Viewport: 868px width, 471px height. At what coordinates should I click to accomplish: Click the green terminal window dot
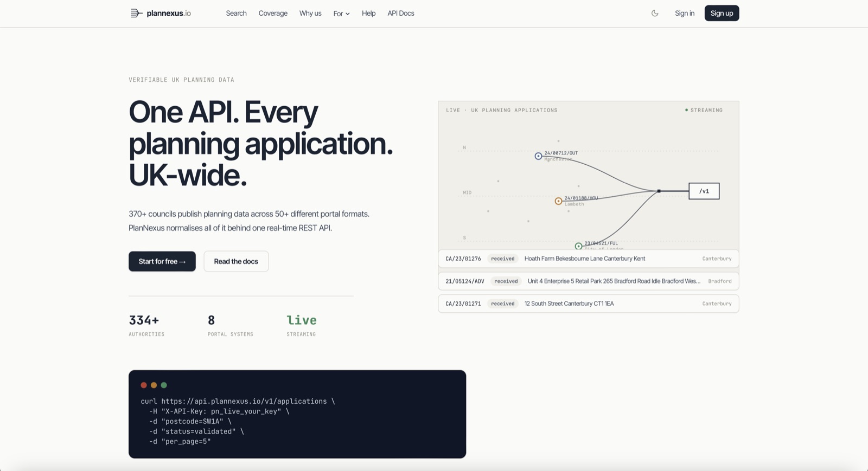164,385
